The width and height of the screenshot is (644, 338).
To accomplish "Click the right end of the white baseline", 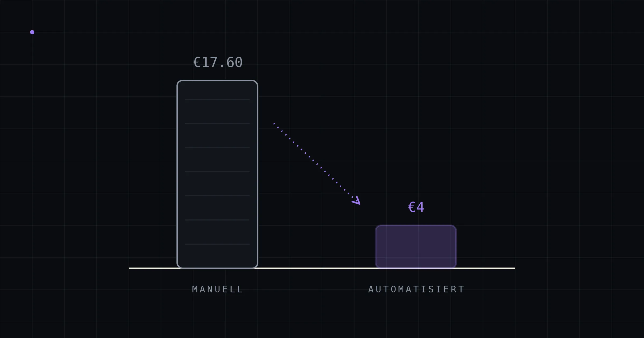I will click(x=514, y=268).
